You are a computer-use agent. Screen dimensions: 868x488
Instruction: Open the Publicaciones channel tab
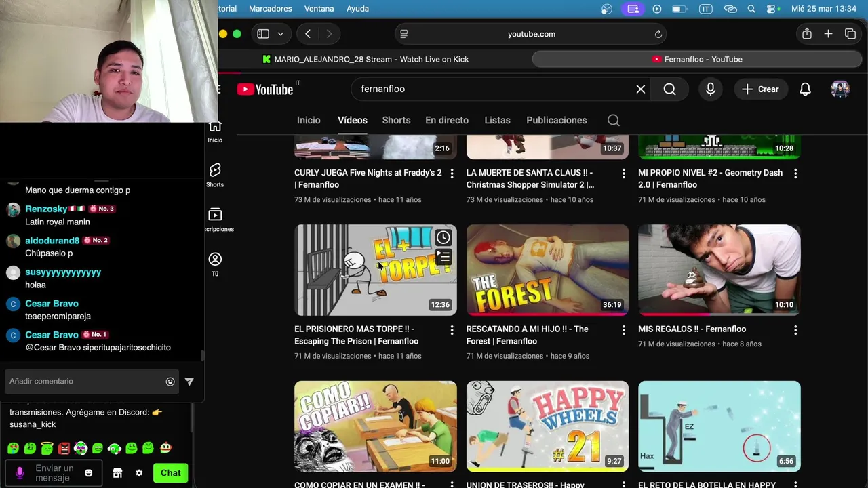557,120
